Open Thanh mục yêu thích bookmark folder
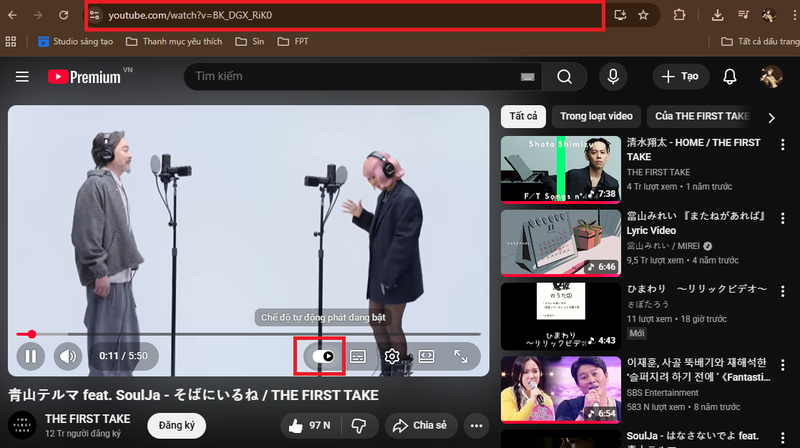Viewport: 800px width, 448px height. pos(174,41)
